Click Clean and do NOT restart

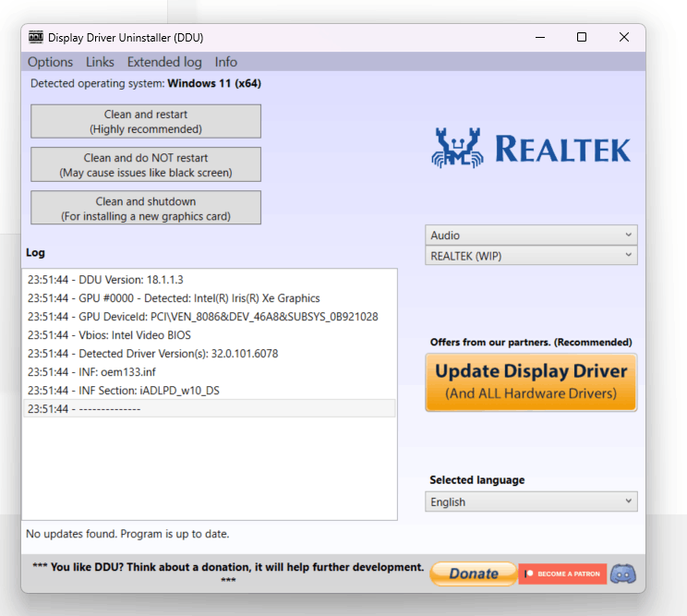tap(146, 164)
